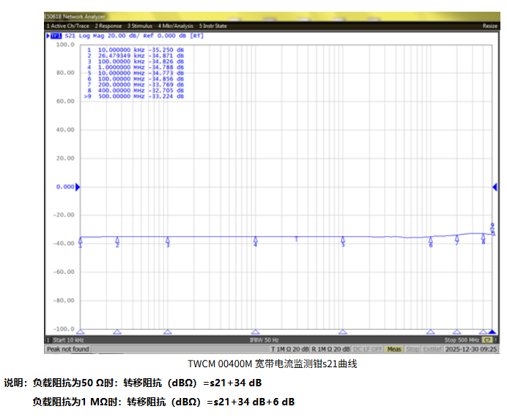Select the Tr1 trace label

tap(54, 34)
